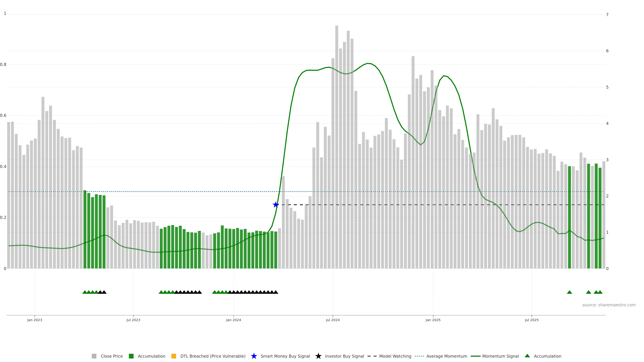
Task: Click the gray Close Price legend swatch
Action: coord(94,356)
